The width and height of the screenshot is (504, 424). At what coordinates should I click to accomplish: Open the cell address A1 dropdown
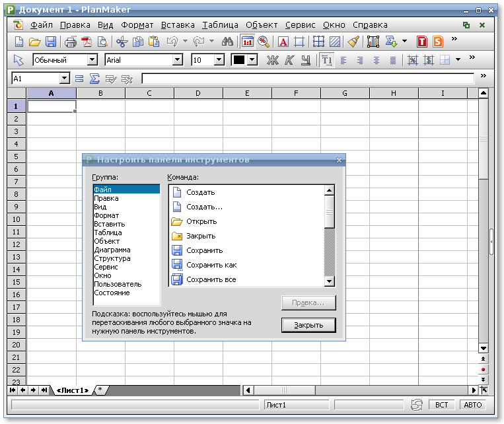tap(64, 78)
